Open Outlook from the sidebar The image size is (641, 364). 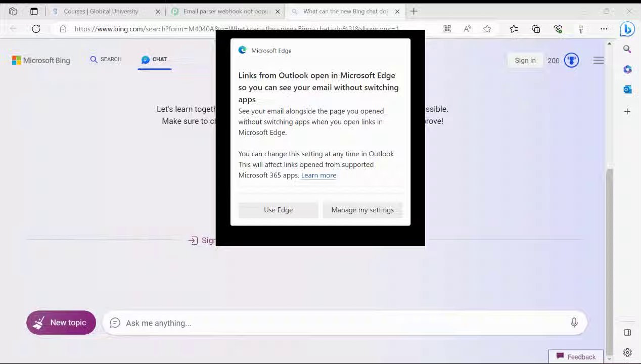click(x=627, y=89)
